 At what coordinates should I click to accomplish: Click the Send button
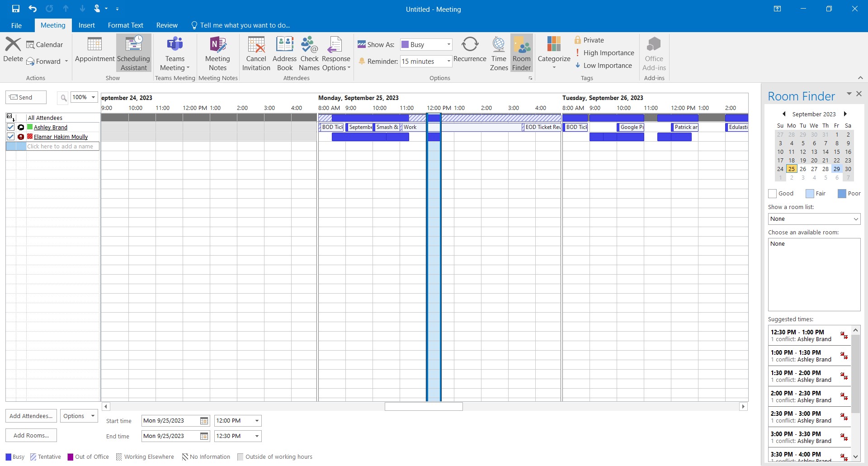tap(26, 97)
